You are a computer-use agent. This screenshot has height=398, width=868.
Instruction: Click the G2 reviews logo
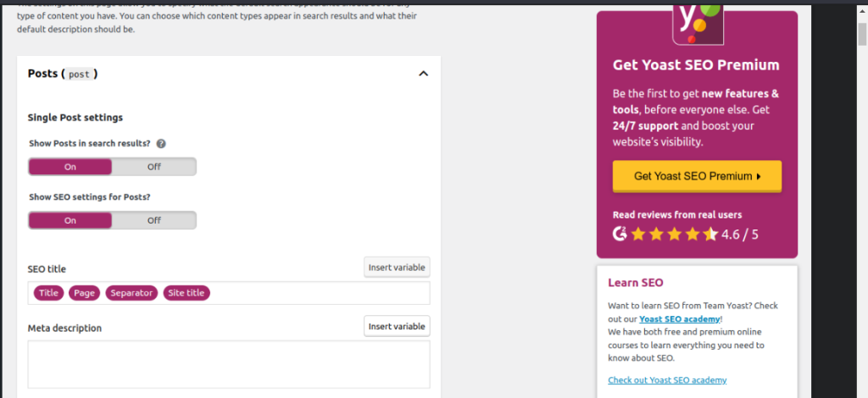pyautogui.click(x=620, y=233)
